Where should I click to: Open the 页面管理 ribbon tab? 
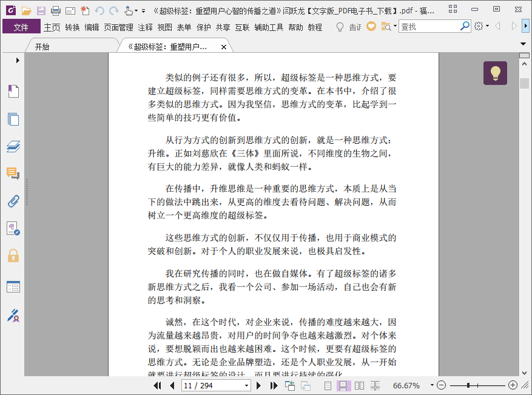[x=118, y=27]
